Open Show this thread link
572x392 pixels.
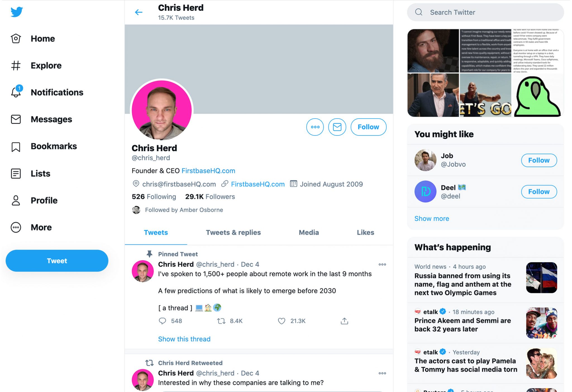coord(184,339)
